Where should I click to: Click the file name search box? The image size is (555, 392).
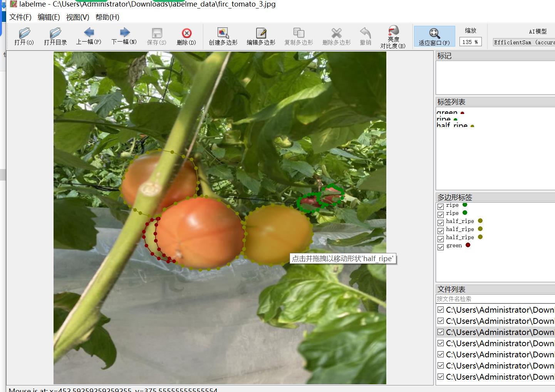tap(495, 299)
